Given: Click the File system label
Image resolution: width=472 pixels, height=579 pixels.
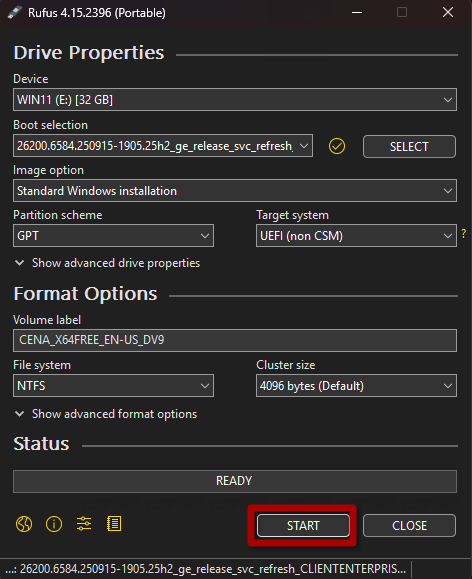Looking at the screenshot, I should (x=42, y=365).
